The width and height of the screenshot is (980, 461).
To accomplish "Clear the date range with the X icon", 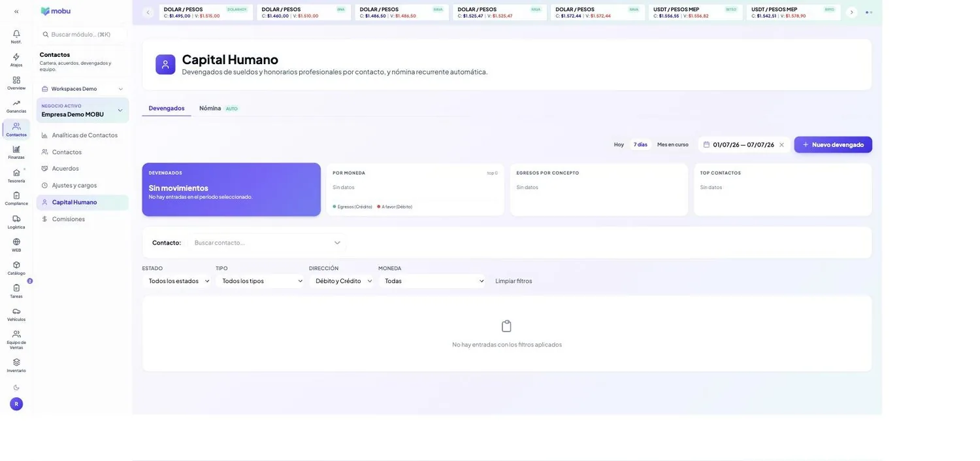I will pos(781,145).
